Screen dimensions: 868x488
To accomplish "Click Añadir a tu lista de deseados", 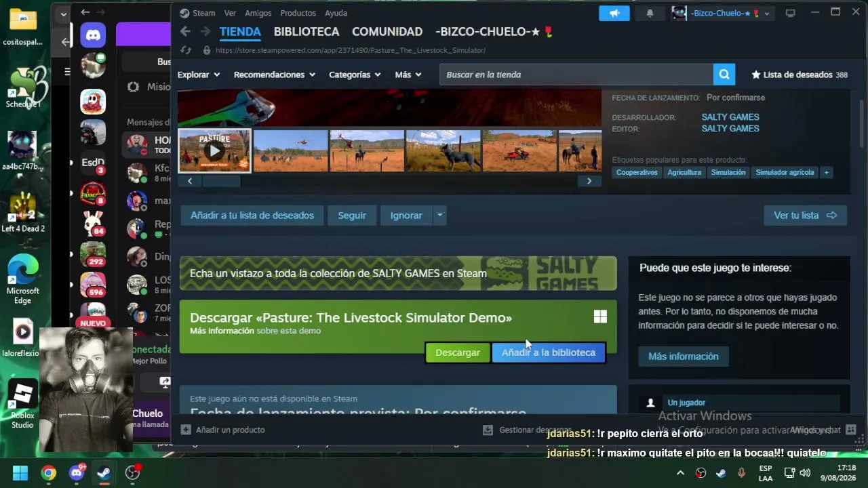I will tap(252, 216).
